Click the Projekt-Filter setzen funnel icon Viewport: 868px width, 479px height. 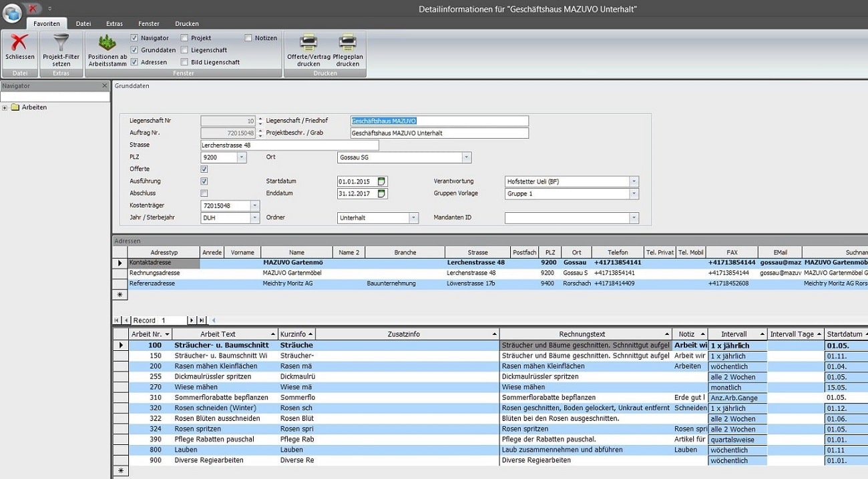[61, 42]
